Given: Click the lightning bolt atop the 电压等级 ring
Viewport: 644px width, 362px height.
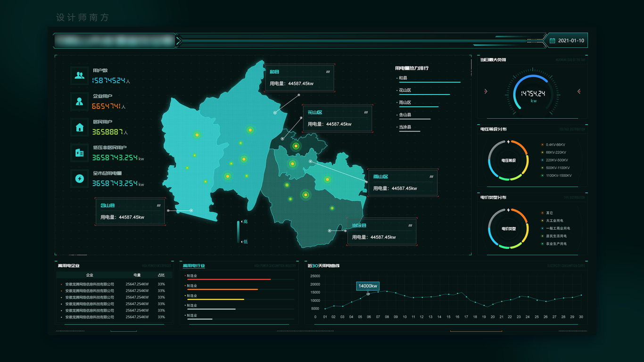Looking at the screenshot, I should tap(508, 141).
